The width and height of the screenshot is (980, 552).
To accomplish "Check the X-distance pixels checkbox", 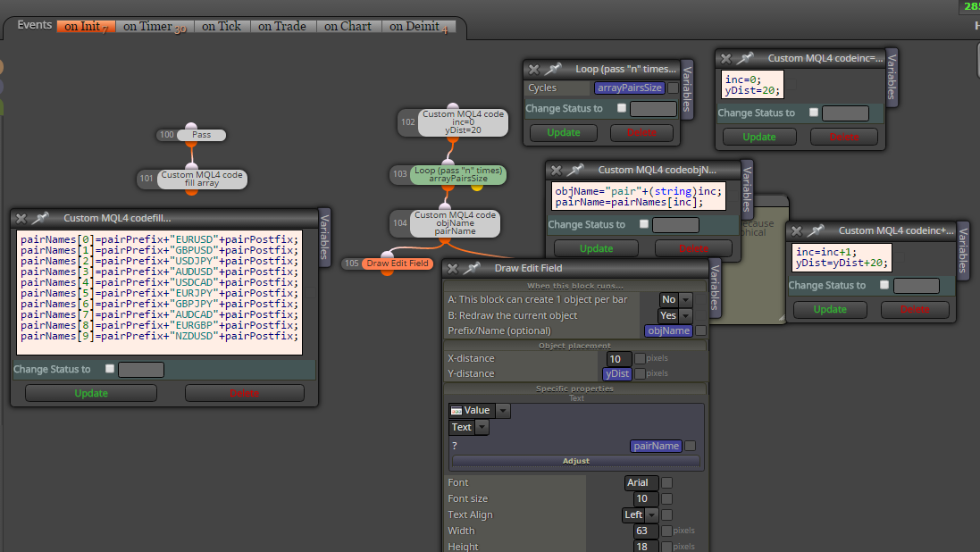I will pos(640,359).
